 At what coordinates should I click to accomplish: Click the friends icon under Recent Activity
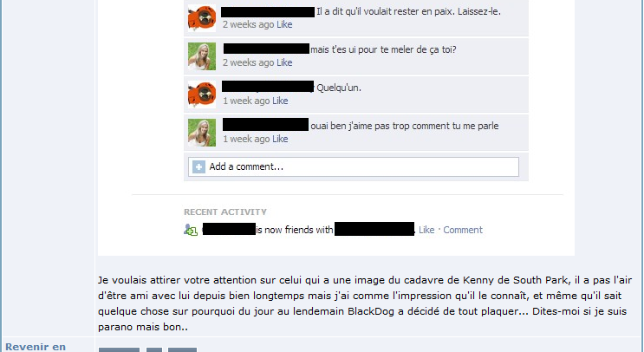[191, 230]
